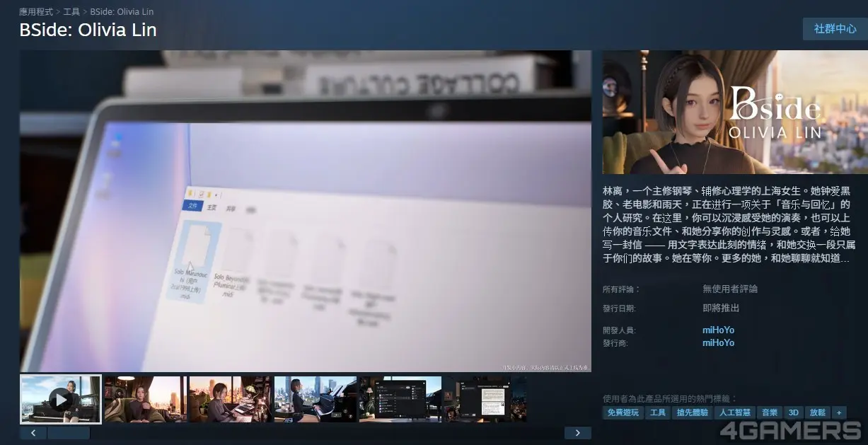Select the sixth thumbnail with letter document

pos(485,399)
